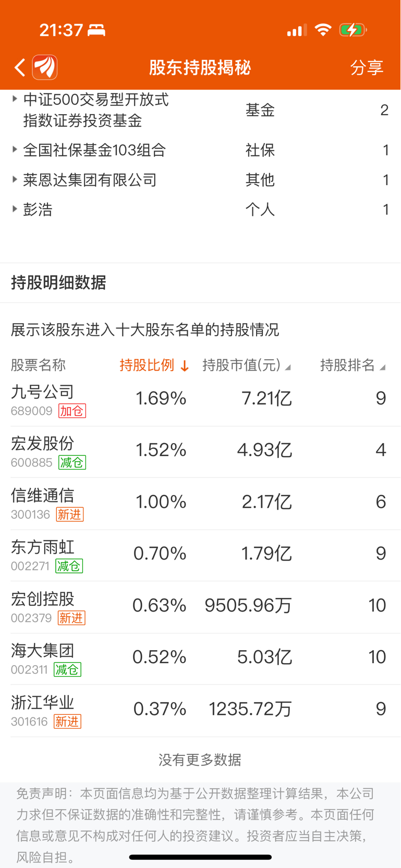Image resolution: width=401 pixels, height=868 pixels.
Task: Click the 减仓 tag under 宏发股份
Action: pos(72,462)
